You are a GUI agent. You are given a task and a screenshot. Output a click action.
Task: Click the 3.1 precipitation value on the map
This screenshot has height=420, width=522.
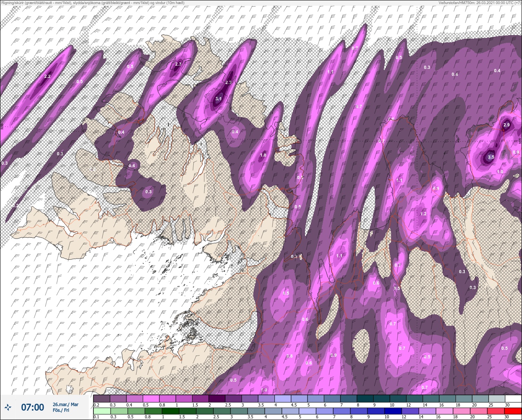point(219,99)
